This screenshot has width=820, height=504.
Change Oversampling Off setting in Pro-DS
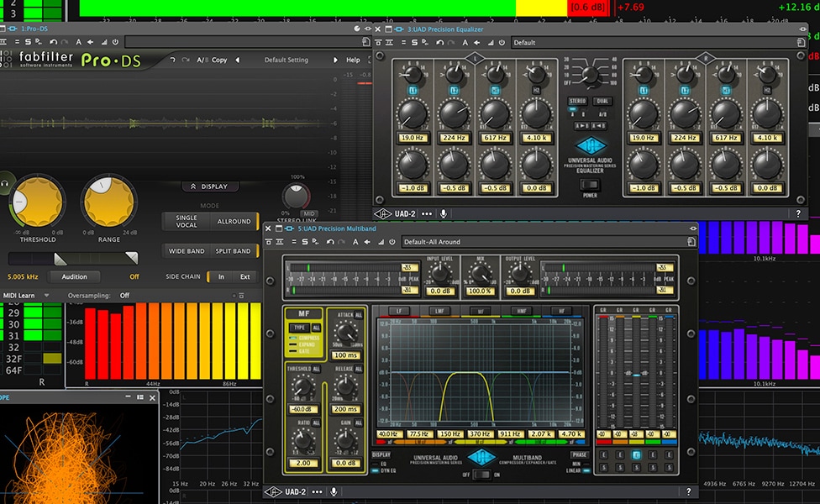point(124,296)
